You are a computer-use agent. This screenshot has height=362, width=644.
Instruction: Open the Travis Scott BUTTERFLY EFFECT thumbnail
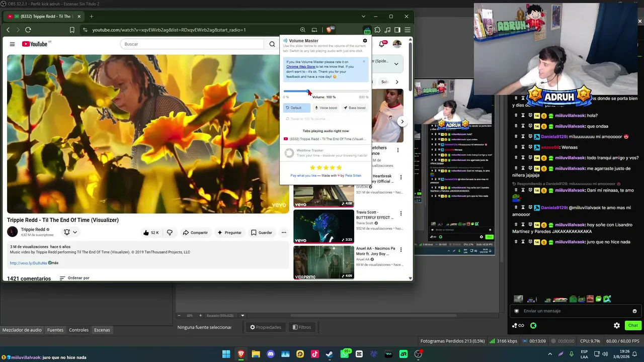click(x=324, y=226)
